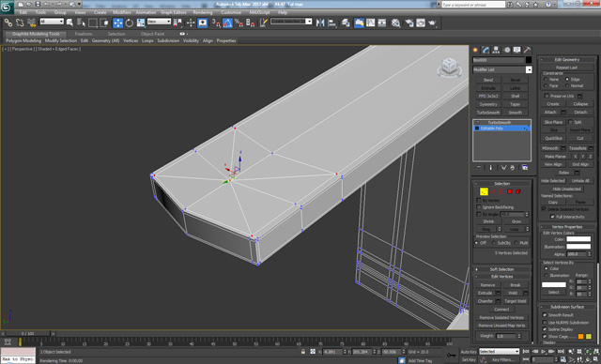Screen dimensions: 601x364
Task: Open the View reference coordinate dropdown
Action: (x=159, y=22)
